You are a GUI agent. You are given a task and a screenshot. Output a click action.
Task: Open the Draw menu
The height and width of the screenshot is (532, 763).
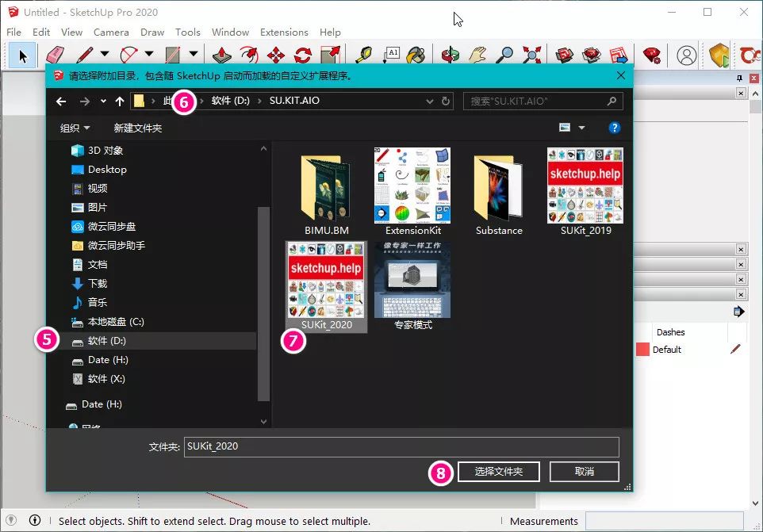click(x=152, y=32)
